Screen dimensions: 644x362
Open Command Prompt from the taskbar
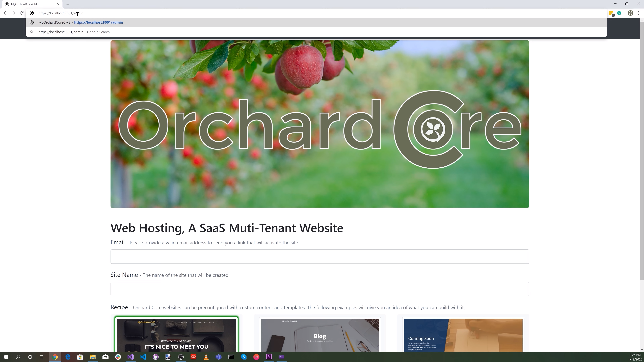tap(231, 357)
